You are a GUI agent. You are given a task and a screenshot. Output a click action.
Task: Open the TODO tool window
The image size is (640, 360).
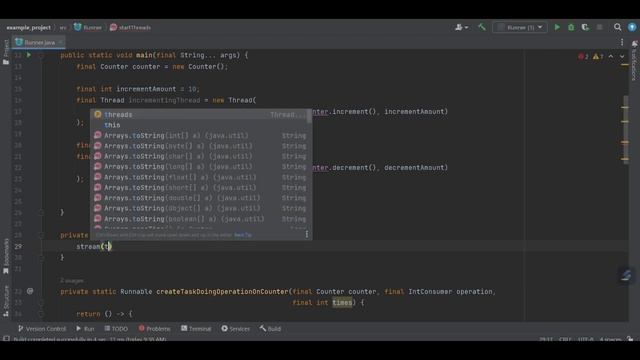[x=116, y=329]
